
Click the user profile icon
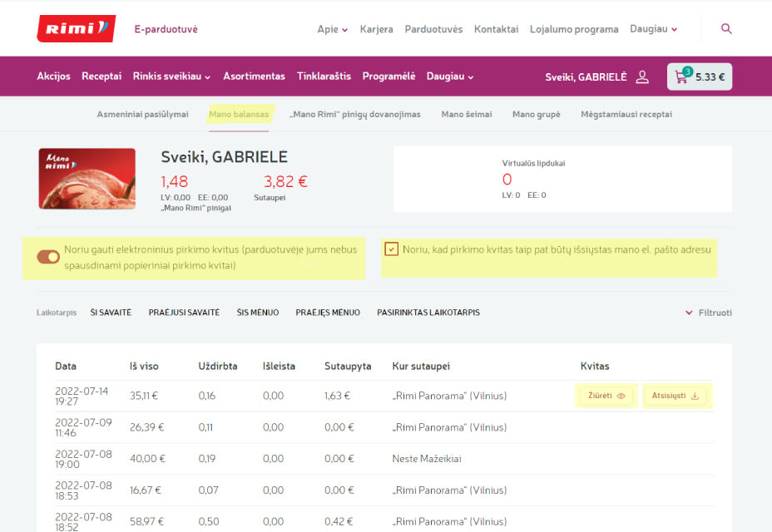coord(642,76)
